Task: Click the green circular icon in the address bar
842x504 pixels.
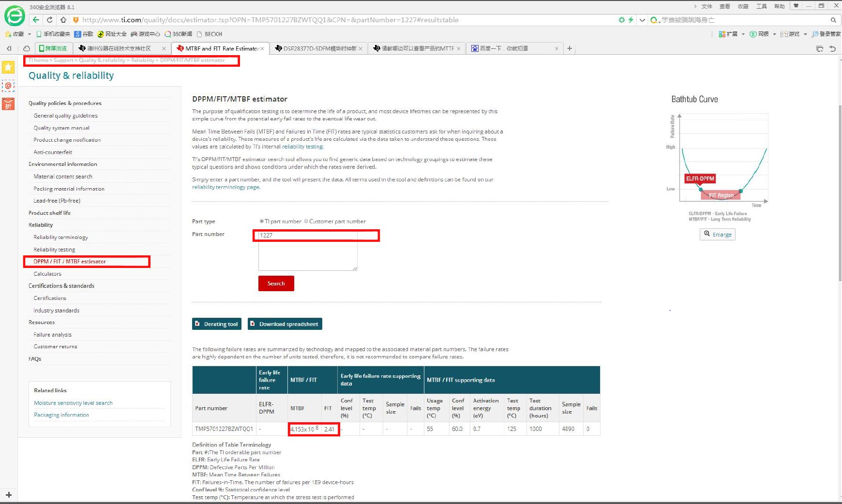Action: point(622,20)
